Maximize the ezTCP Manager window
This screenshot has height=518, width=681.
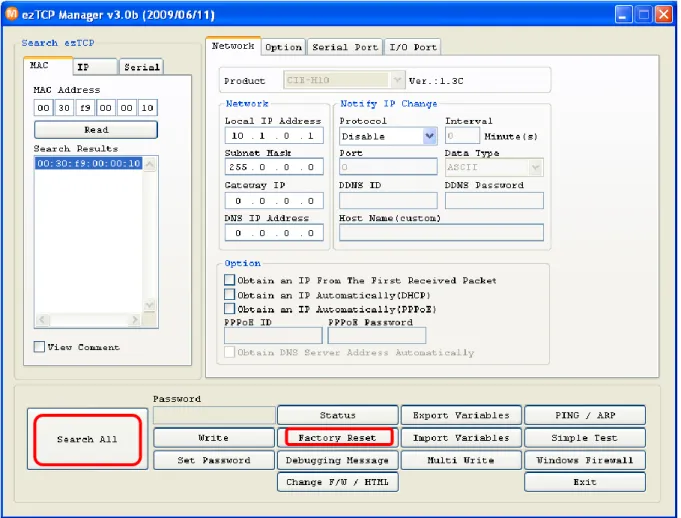(644, 14)
